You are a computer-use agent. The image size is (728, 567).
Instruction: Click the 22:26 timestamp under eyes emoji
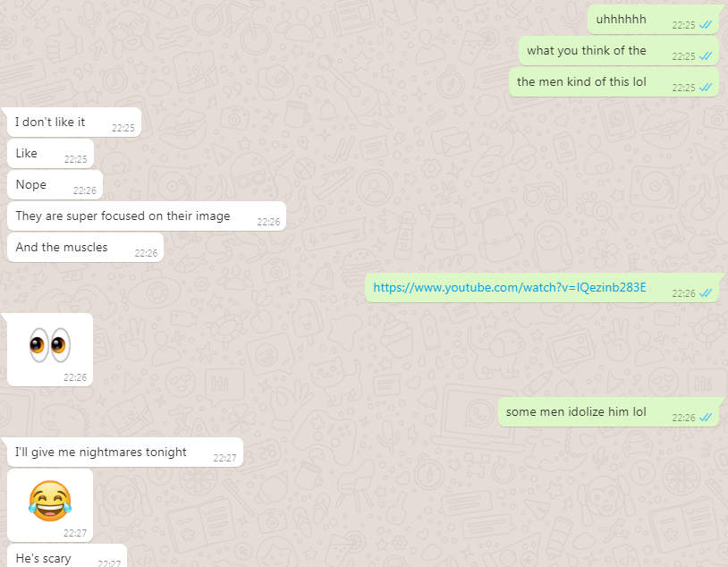point(75,377)
